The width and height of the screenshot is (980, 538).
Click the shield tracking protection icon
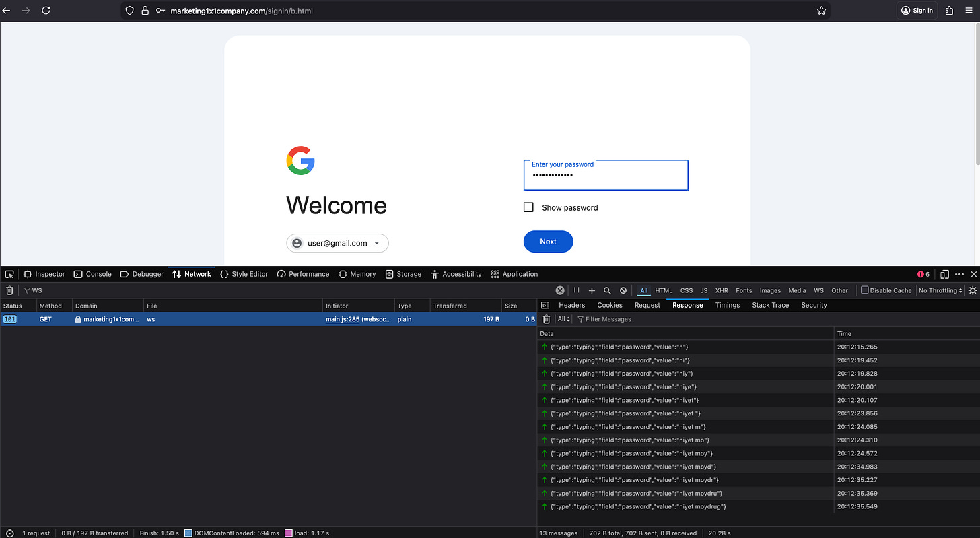(131, 11)
